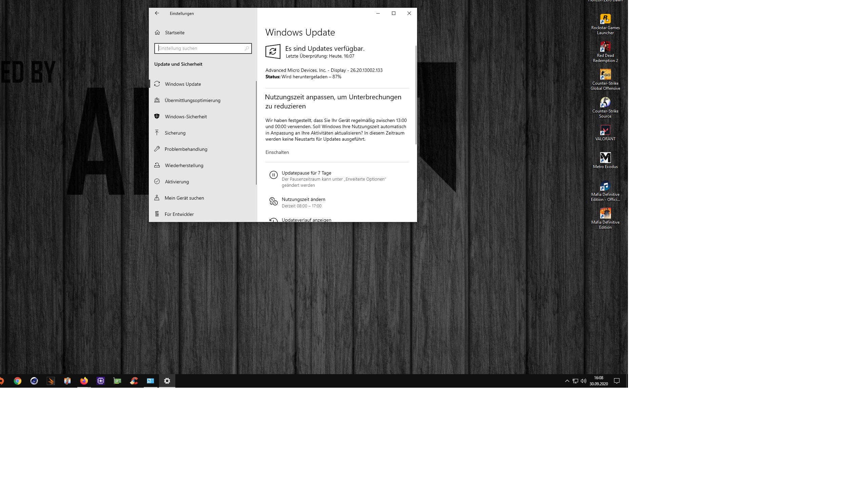Click the Einschalten link

(277, 152)
